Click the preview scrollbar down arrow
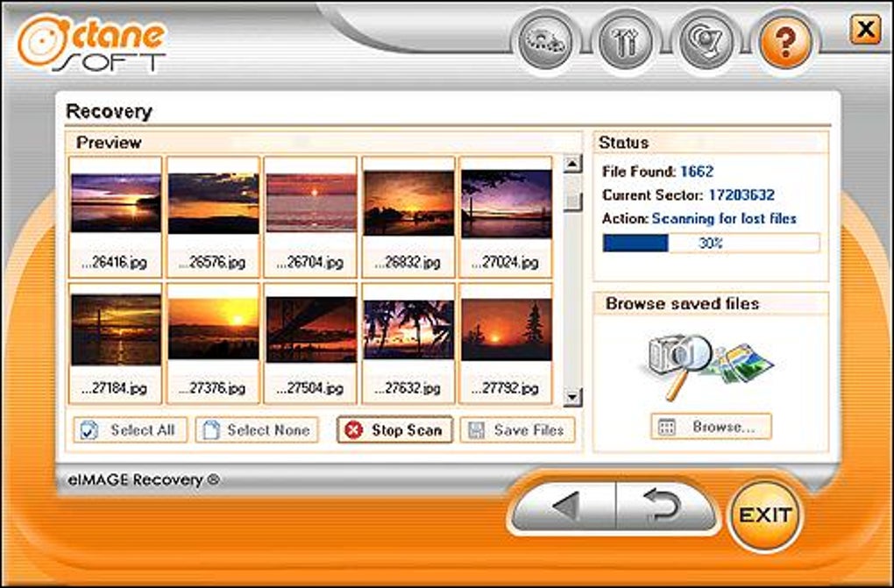Image resolution: width=894 pixels, height=588 pixels. (x=572, y=397)
